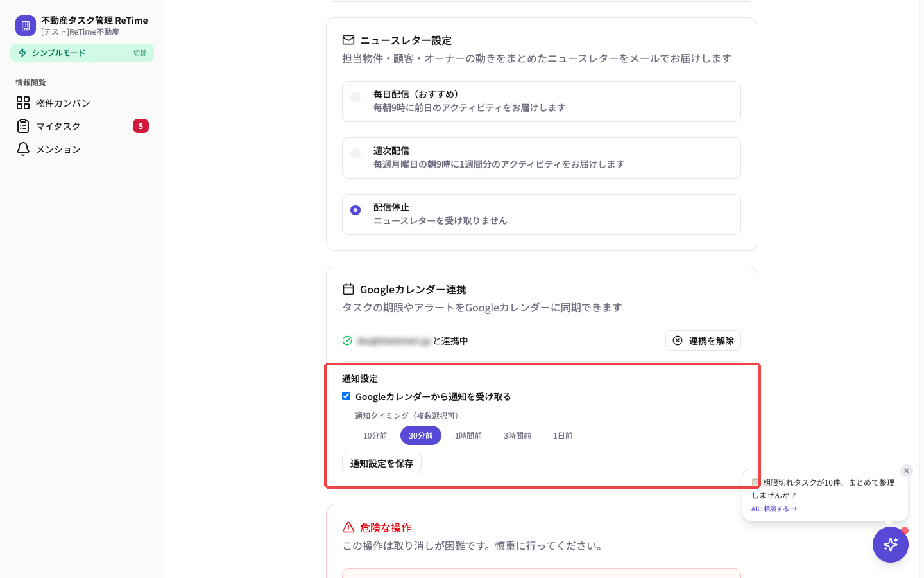Toggle シンプルモード with 切替
The height and width of the screenshot is (578, 924).
140,53
